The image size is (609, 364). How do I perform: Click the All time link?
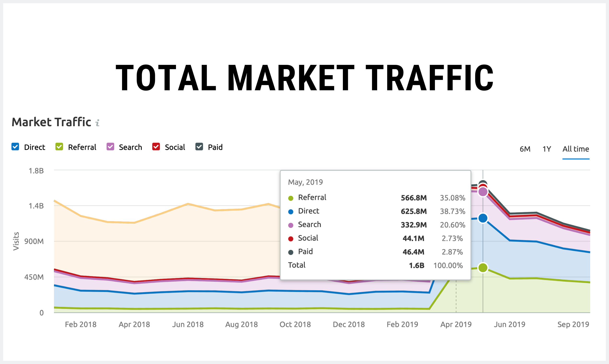(576, 149)
